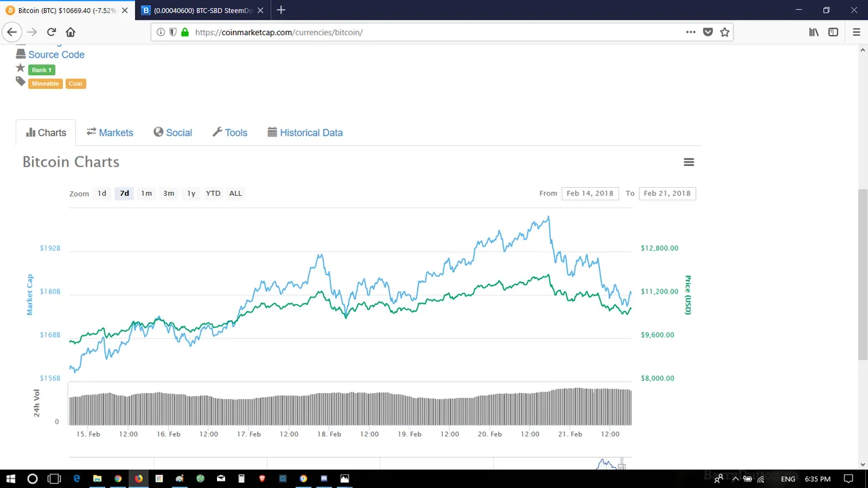Set chart zoom to 1m

pyautogui.click(x=146, y=193)
